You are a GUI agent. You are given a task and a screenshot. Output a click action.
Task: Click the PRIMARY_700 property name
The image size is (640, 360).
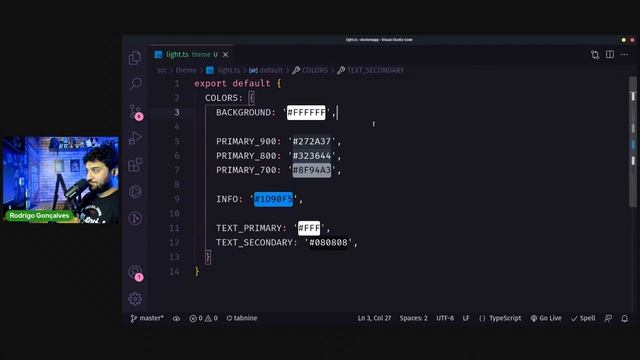click(x=246, y=170)
